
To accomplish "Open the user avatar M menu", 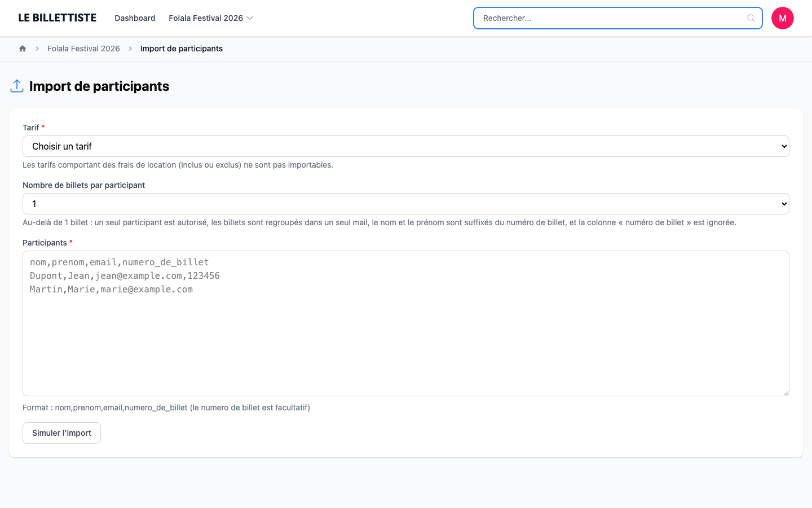I will (x=783, y=18).
